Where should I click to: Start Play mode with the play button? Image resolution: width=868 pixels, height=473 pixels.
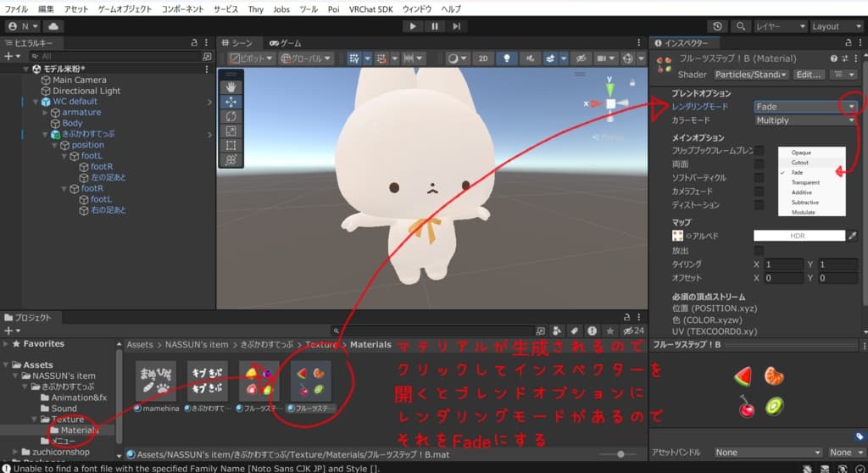(x=413, y=26)
